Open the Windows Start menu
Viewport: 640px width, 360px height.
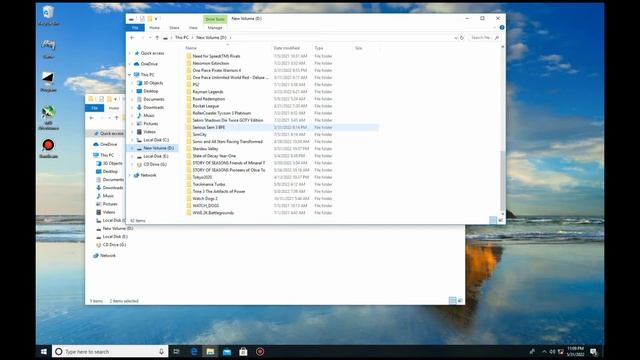[44, 351]
